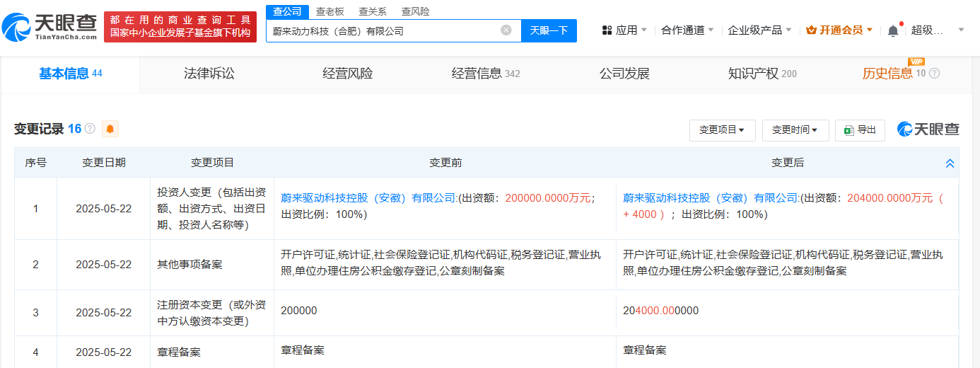Screen dimensions: 980x368
Task: Click the 天眼一下 search button
Action: pos(549,30)
